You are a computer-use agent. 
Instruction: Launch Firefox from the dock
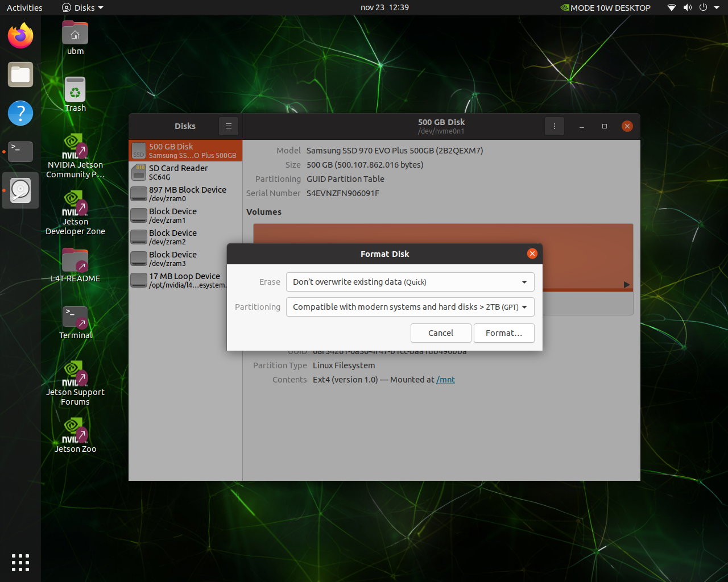[x=20, y=36]
